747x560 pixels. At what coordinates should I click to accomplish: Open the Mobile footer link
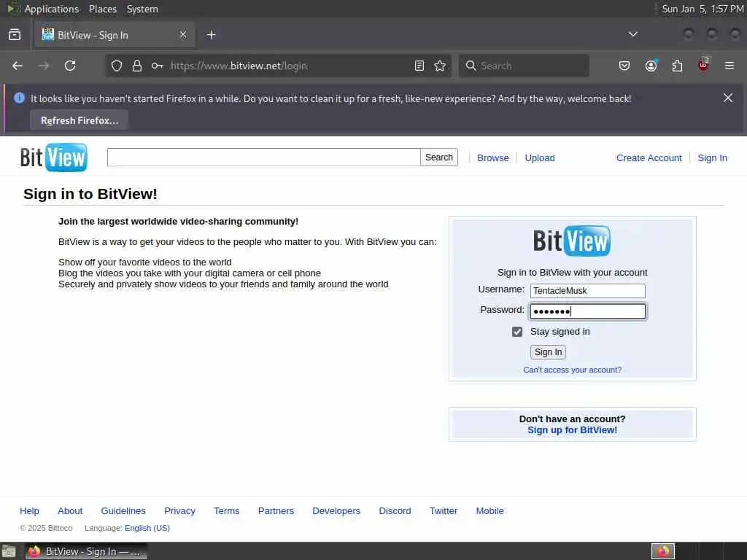pyautogui.click(x=489, y=511)
